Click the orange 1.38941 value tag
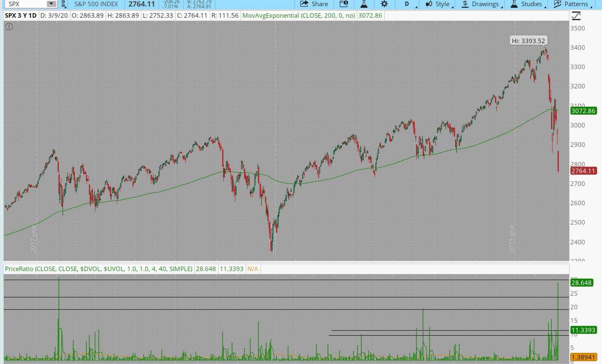This screenshot has width=602, height=364. click(583, 357)
